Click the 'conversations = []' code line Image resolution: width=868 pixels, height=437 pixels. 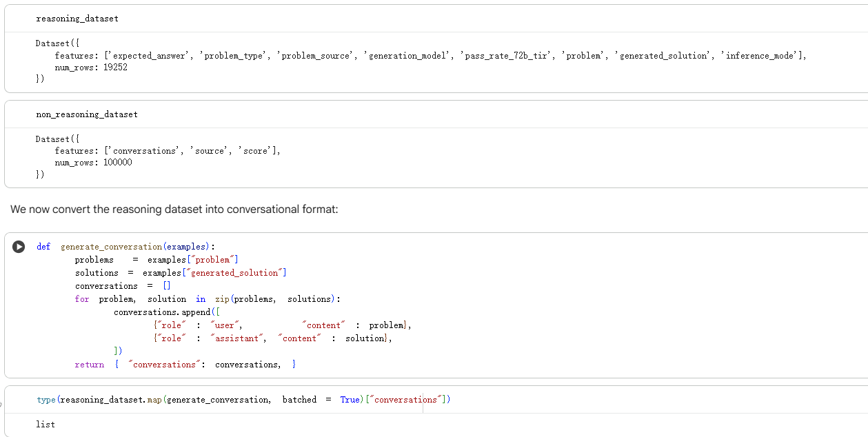click(x=123, y=286)
